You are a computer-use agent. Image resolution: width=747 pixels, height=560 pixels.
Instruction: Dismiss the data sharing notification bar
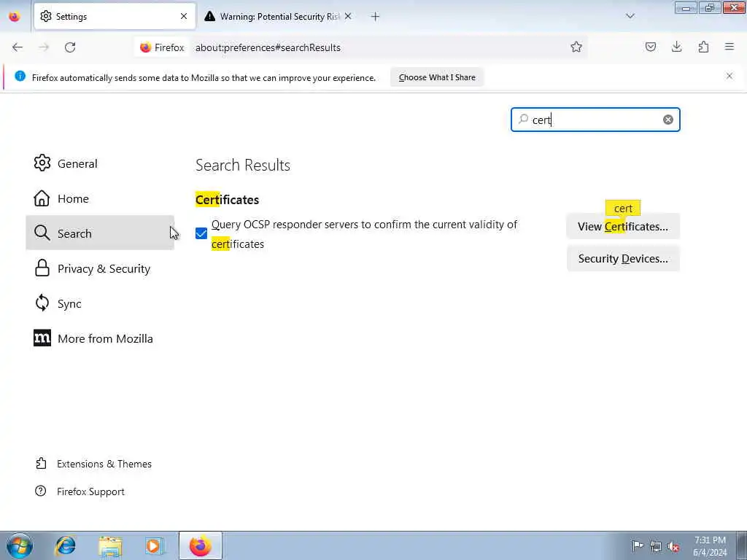(x=729, y=76)
